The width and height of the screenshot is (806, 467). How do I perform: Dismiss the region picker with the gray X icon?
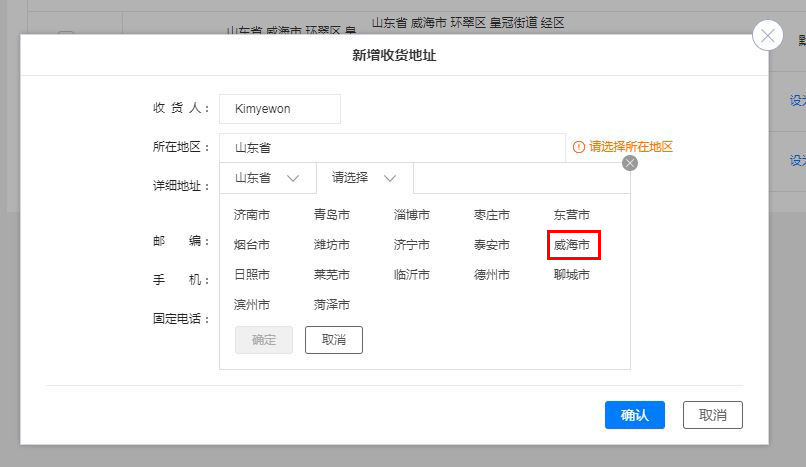[x=630, y=163]
